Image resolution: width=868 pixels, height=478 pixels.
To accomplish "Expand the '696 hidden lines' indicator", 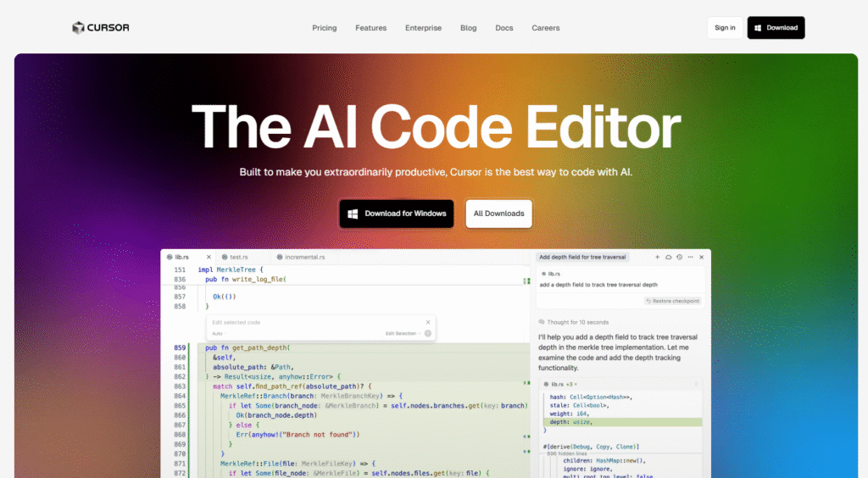I will [x=567, y=453].
